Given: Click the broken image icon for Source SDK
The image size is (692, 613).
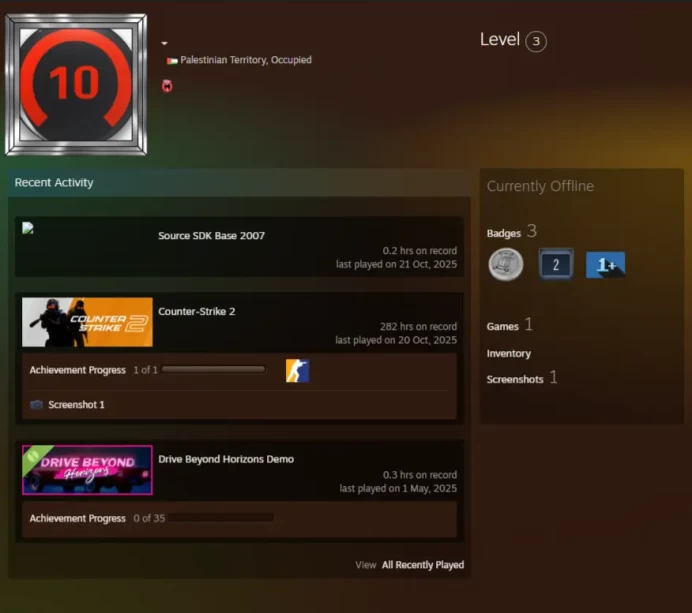Looking at the screenshot, I should click(x=28, y=228).
